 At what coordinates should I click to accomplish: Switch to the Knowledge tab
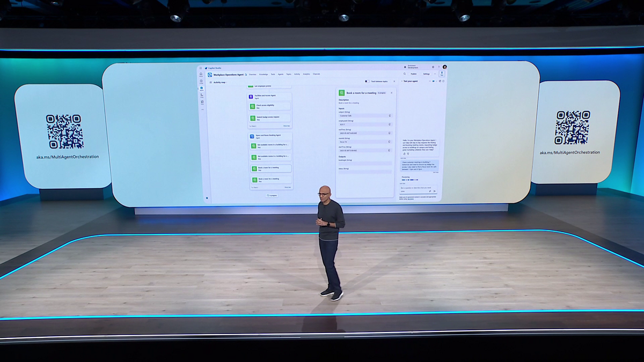point(264,74)
